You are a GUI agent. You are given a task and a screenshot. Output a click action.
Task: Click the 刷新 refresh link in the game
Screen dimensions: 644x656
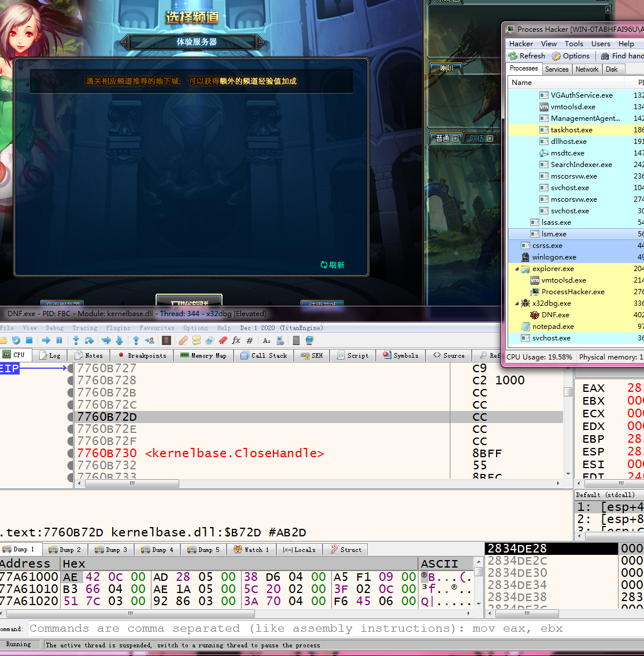point(332,265)
